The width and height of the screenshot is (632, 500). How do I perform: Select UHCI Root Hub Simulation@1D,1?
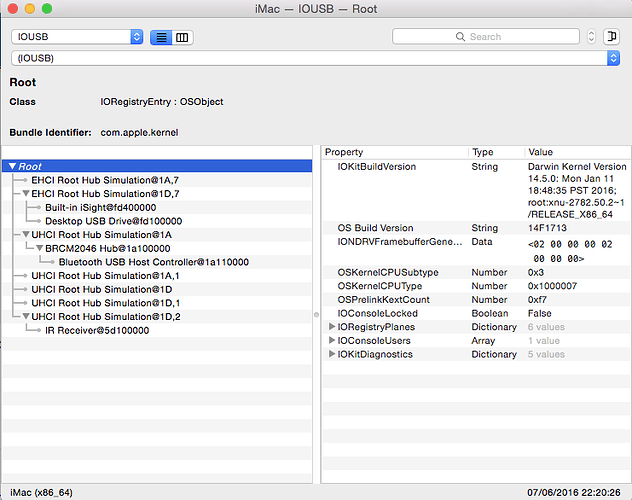[106, 303]
